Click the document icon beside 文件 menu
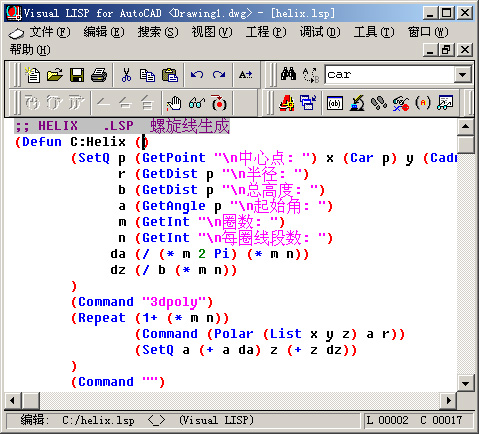The width and height of the screenshot is (479, 434). 17,33
